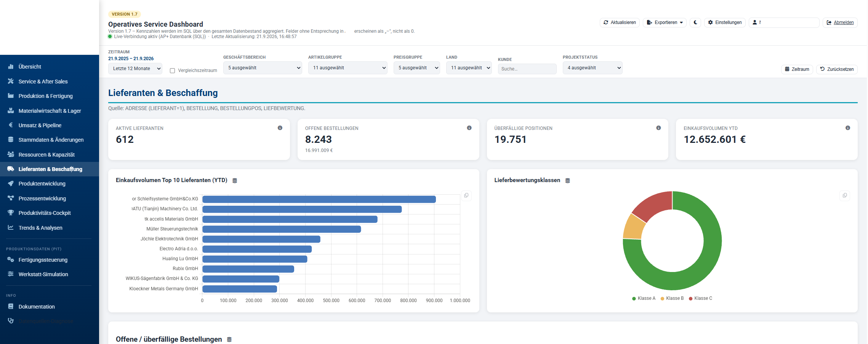Click the user profile icon in header
The height and width of the screenshot is (344, 868).
[x=755, y=22]
